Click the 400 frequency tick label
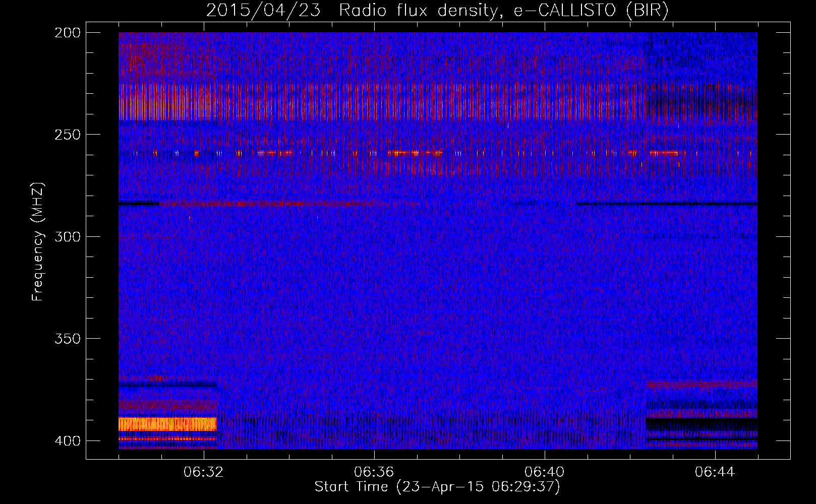The width and height of the screenshot is (816, 504). 68,441
